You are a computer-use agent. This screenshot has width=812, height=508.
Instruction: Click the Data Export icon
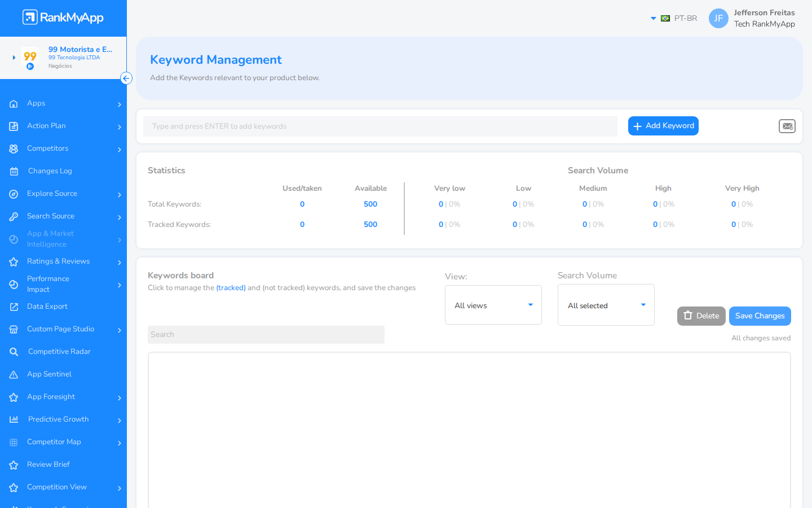click(x=14, y=307)
